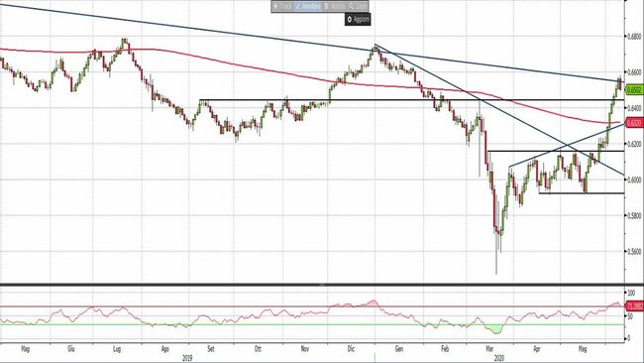Open the News overlay toolbar item
The width and height of the screenshot is (644, 363).
click(335, 7)
